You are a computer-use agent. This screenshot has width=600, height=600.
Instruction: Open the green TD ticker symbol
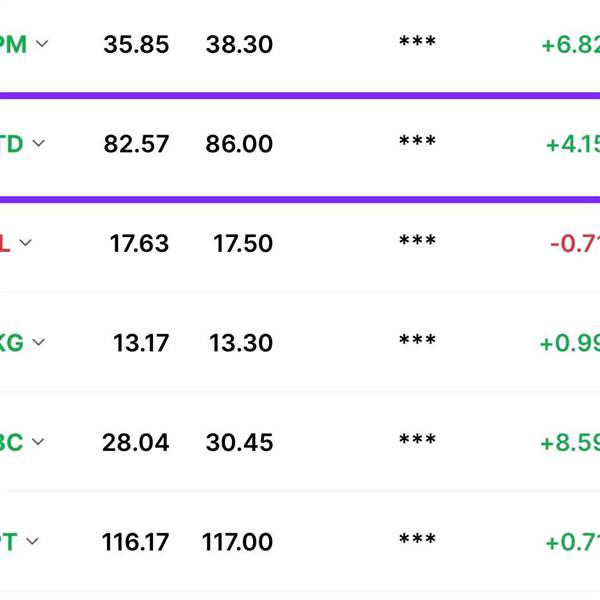pyautogui.click(x=11, y=144)
